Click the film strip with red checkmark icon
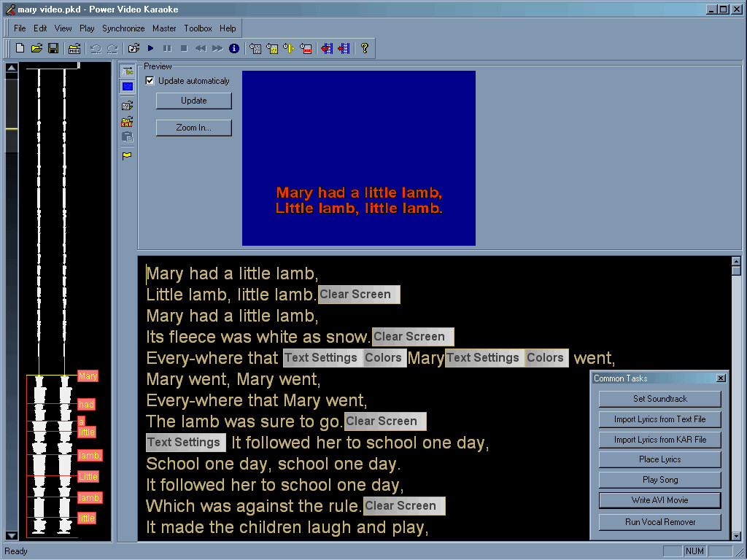Screen dimensions: 747x560 coord(327,48)
